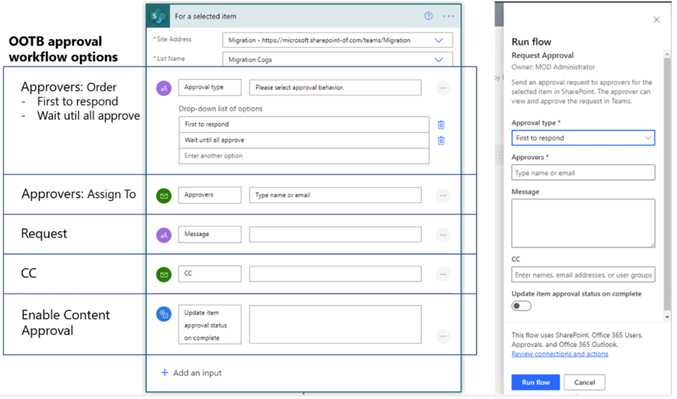Click the Run flow button
The width and height of the screenshot is (677, 399).
pyautogui.click(x=535, y=382)
